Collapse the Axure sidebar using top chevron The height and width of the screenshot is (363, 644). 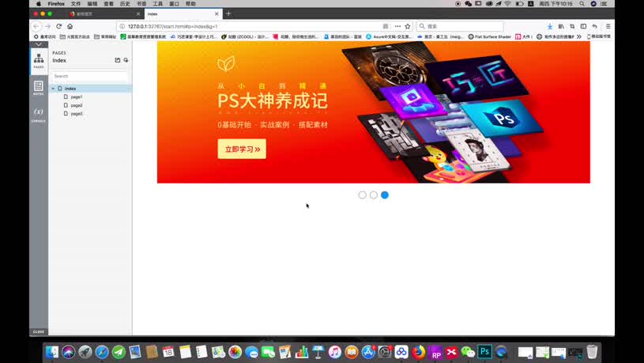[x=39, y=44]
